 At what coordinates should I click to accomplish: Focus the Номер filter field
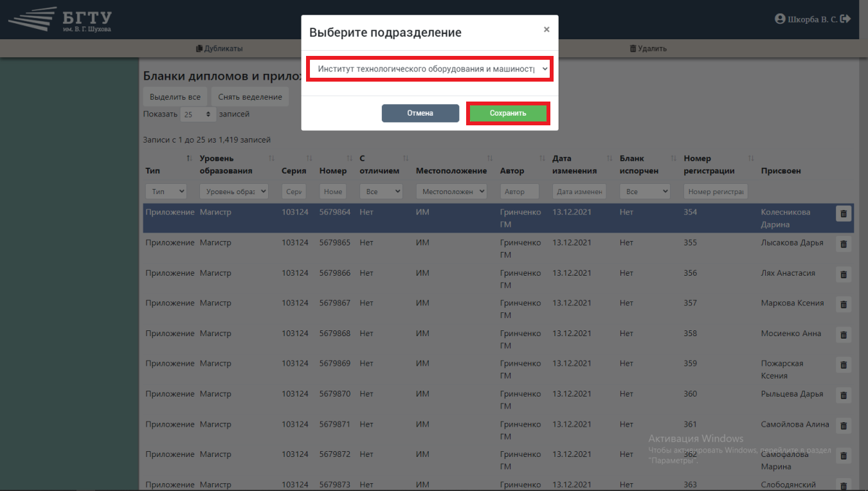coord(333,192)
